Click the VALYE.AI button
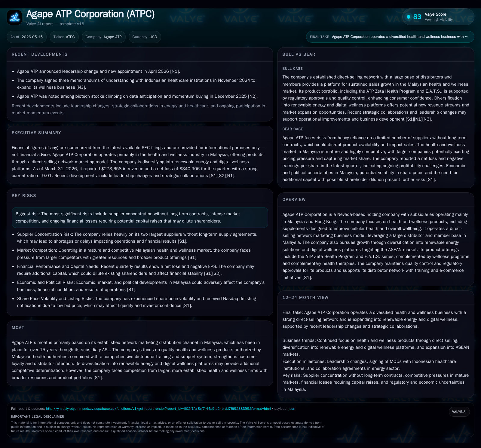 (x=459, y=412)
